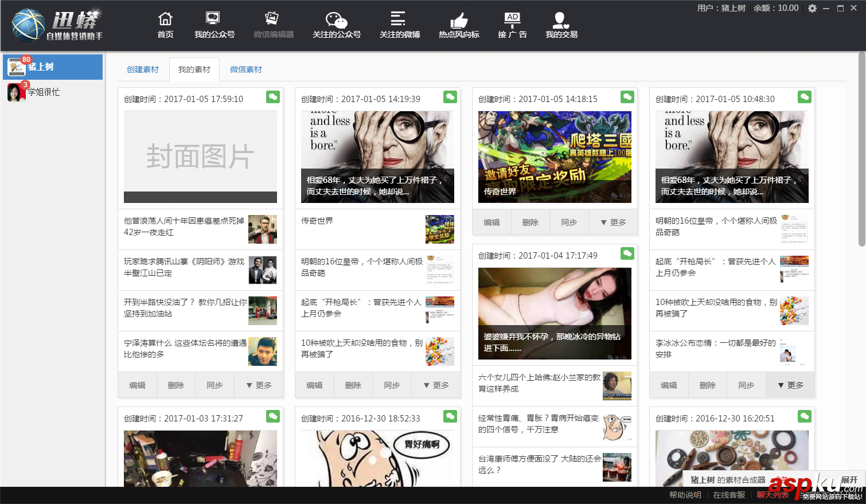Click the green WeChat badge on the 封面图片 card
The height and width of the screenshot is (504, 866).
click(x=272, y=97)
